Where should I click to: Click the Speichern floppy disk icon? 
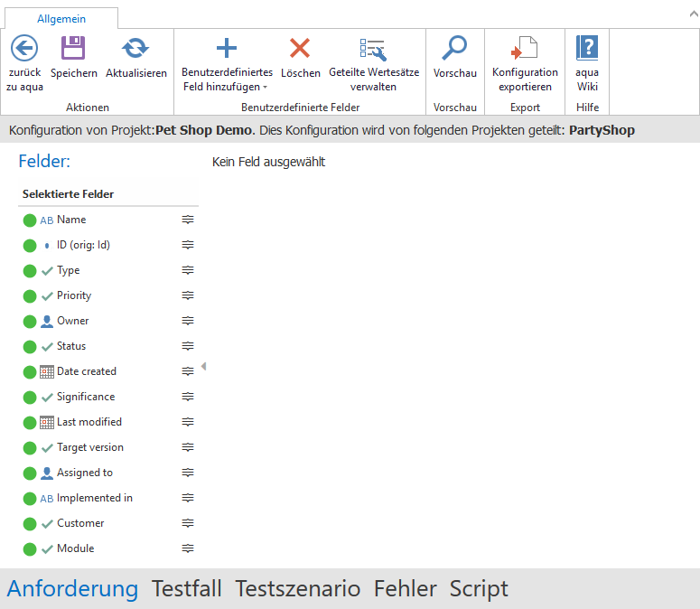pos(73,48)
